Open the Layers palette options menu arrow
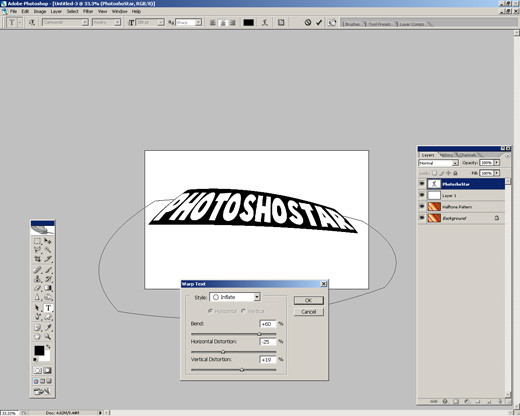This screenshot has height=416, width=520. click(x=507, y=155)
